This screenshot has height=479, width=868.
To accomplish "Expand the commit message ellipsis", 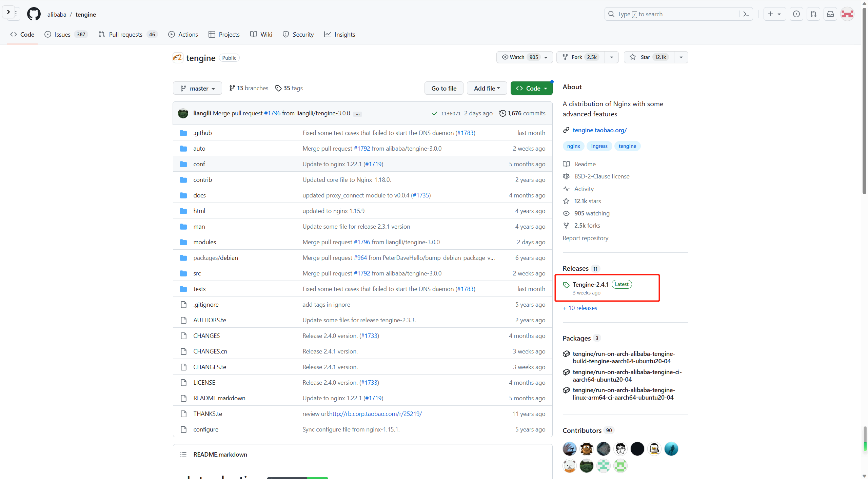I will coord(357,114).
